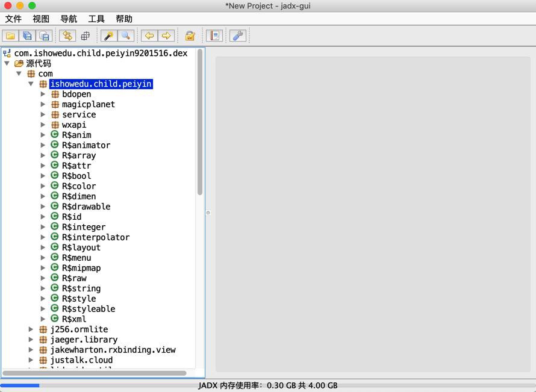The image size is (536, 392).
Task: Open text search with the wand icon
Action: 109,36
